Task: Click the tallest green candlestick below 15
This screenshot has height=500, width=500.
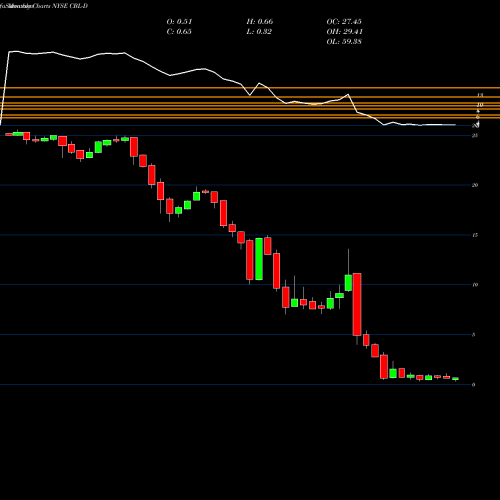Action: pos(259,259)
